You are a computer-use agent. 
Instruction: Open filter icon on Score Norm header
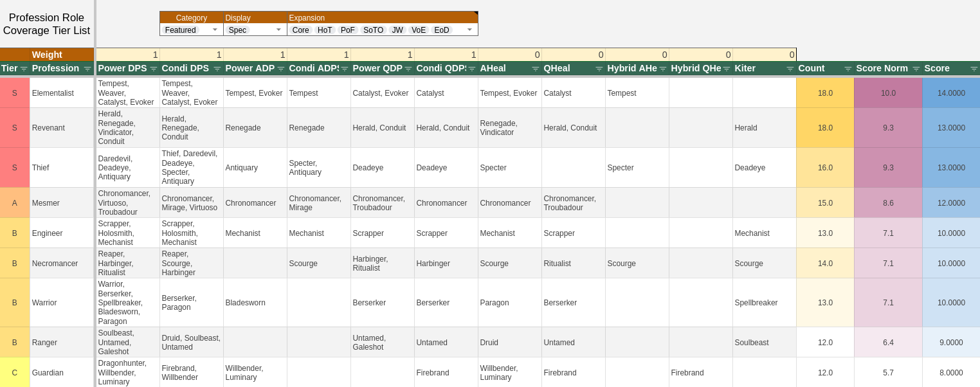(x=916, y=69)
